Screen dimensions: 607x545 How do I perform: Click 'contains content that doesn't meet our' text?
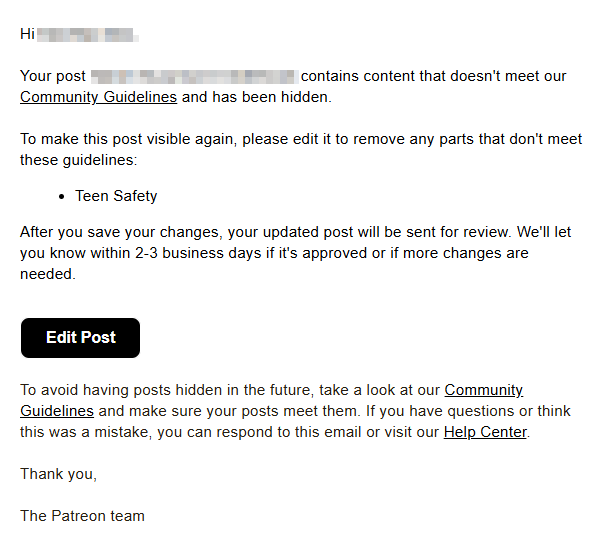pyautogui.click(x=434, y=76)
